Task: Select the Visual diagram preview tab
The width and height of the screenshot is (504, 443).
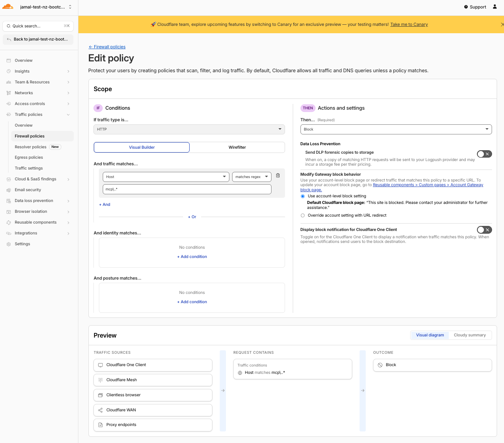Action: (430, 335)
